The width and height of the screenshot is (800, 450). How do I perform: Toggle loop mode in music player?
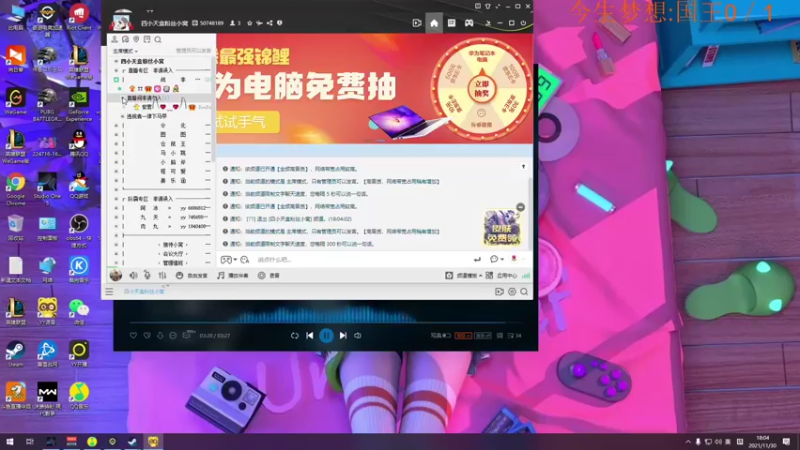click(294, 336)
